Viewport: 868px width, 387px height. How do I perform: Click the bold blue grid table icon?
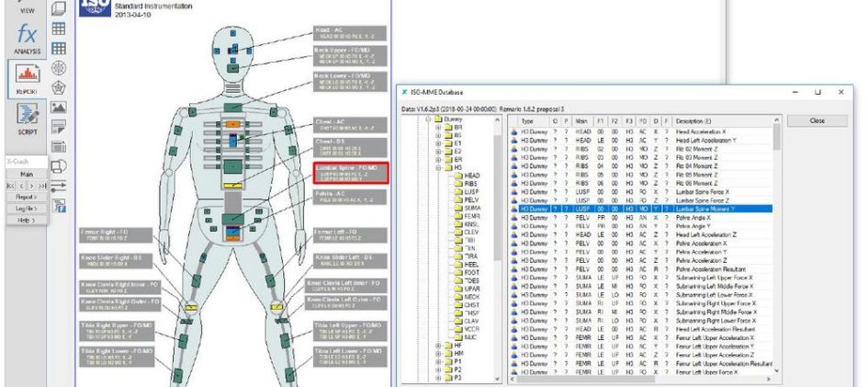pos(59,48)
